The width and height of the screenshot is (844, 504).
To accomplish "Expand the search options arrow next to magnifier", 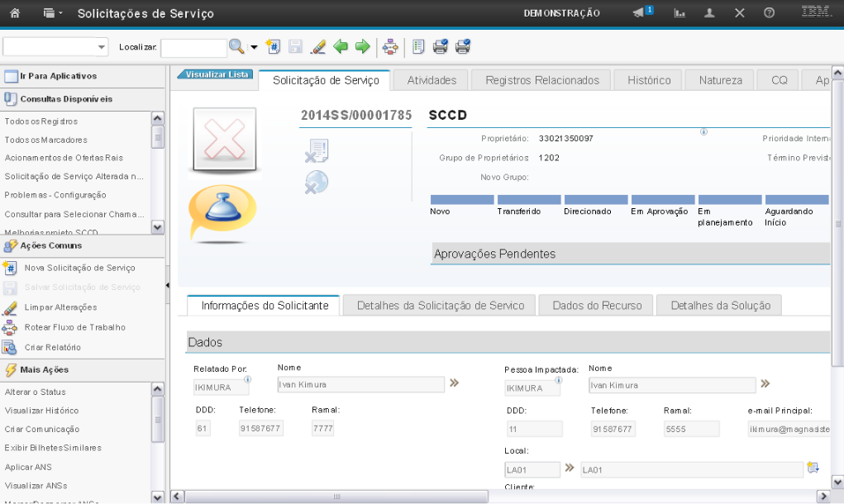I will pos(254,47).
